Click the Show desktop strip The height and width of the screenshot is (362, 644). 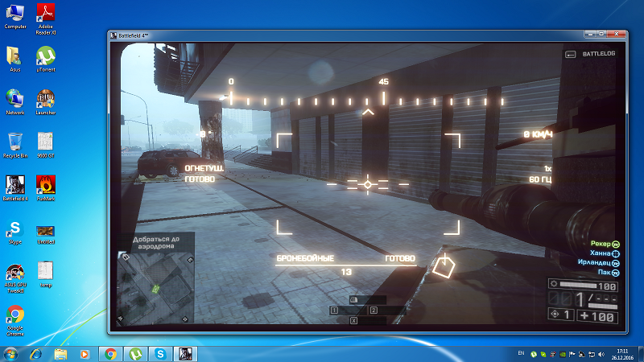641,354
